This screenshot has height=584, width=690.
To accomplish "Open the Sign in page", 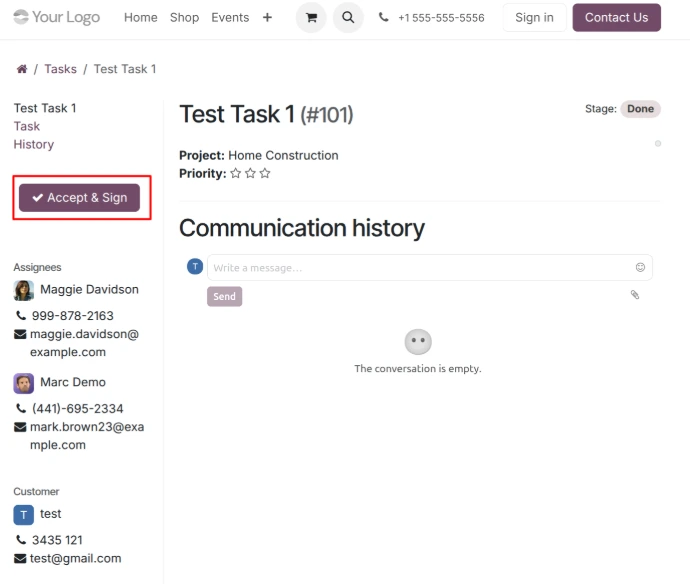I will click(534, 17).
